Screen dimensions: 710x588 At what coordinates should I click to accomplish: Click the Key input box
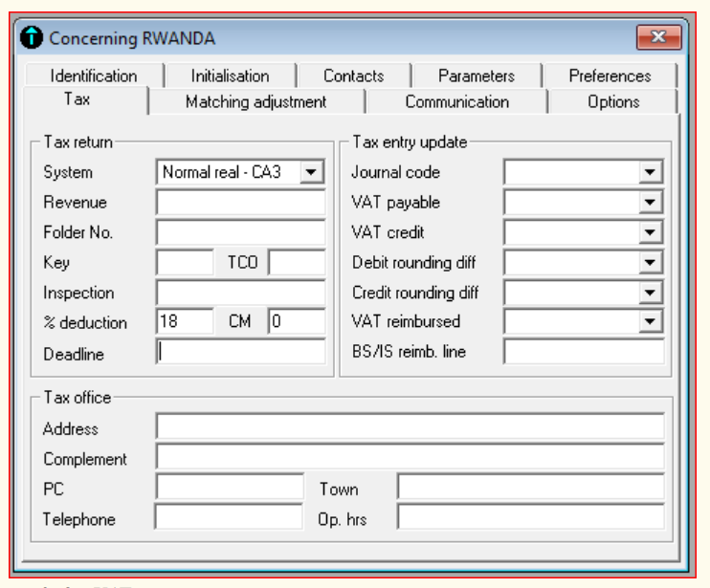click(185, 262)
